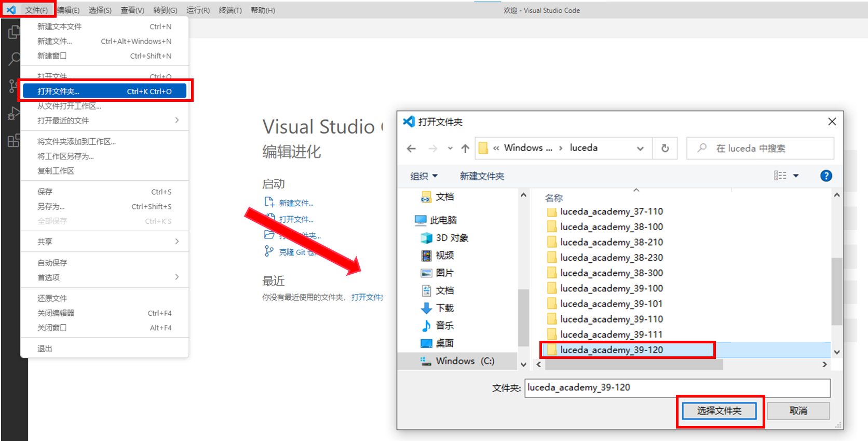Open the Explorer icon in activity bar
The image size is (868, 441).
point(14,32)
